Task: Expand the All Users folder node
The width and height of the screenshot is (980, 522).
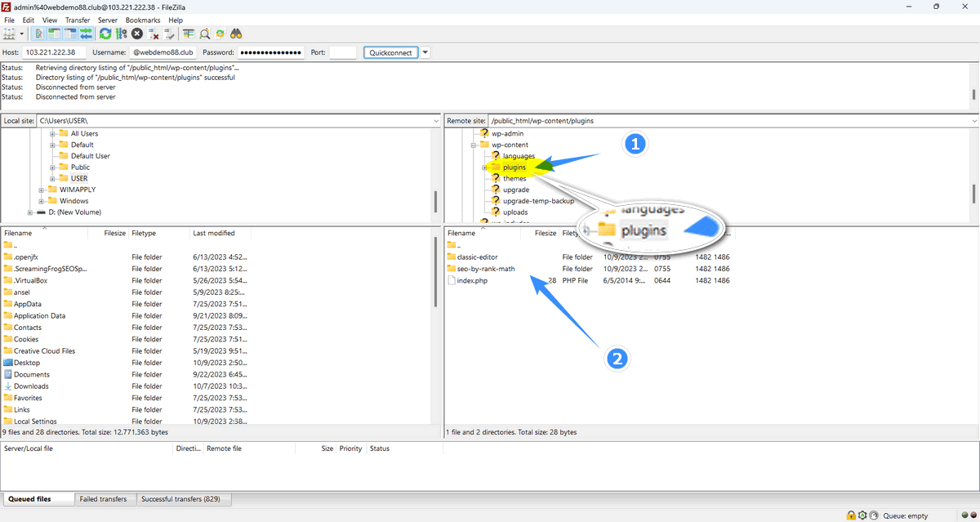Action: (x=52, y=134)
